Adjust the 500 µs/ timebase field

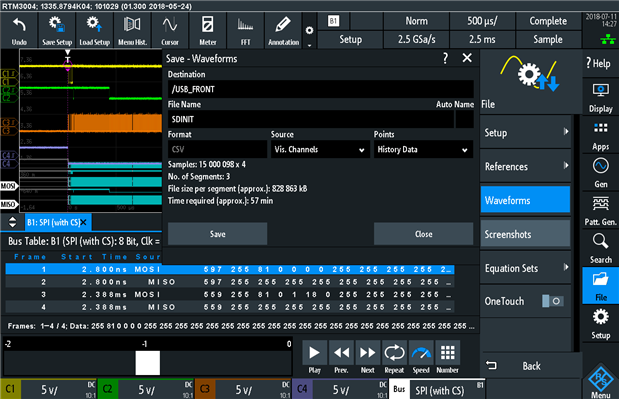(482, 21)
